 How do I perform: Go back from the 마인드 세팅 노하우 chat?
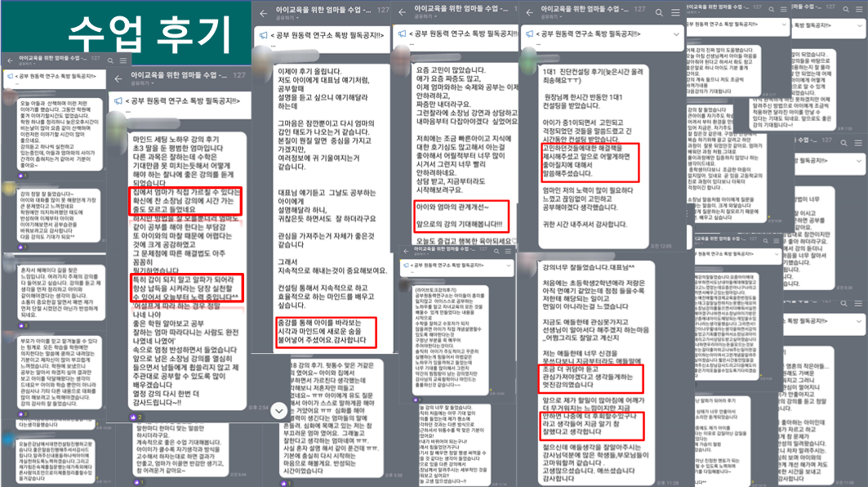120,78
